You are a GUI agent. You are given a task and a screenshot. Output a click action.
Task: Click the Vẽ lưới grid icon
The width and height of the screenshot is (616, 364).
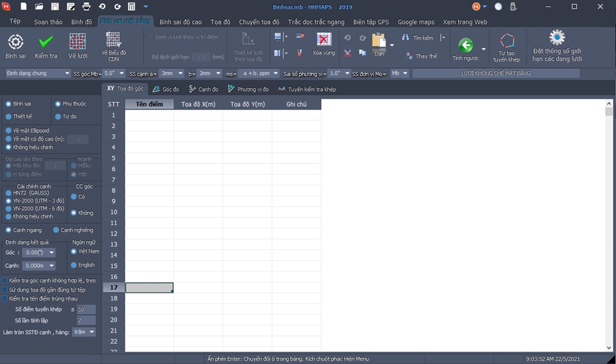(77, 42)
